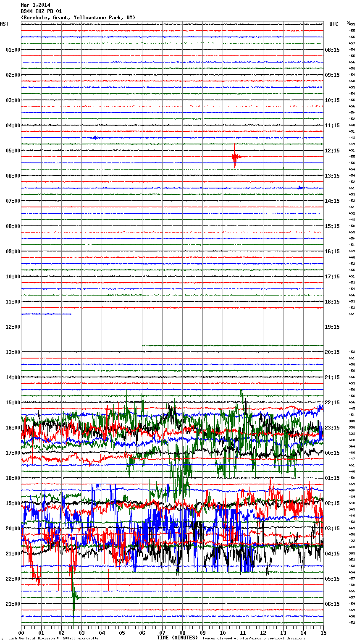Select the 11:00 MST hour label
357x644 pixels.
(x=13, y=302)
